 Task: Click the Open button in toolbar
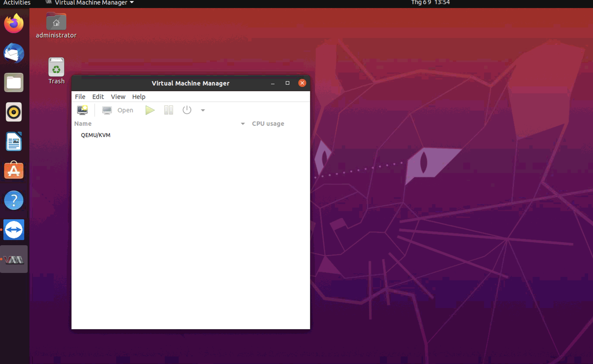118,110
